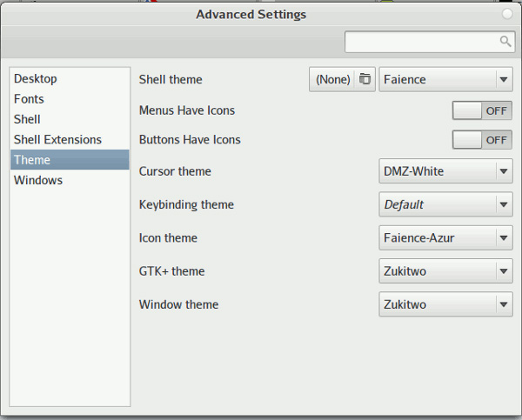Open Shell Extensions in the sidebar

(57, 139)
